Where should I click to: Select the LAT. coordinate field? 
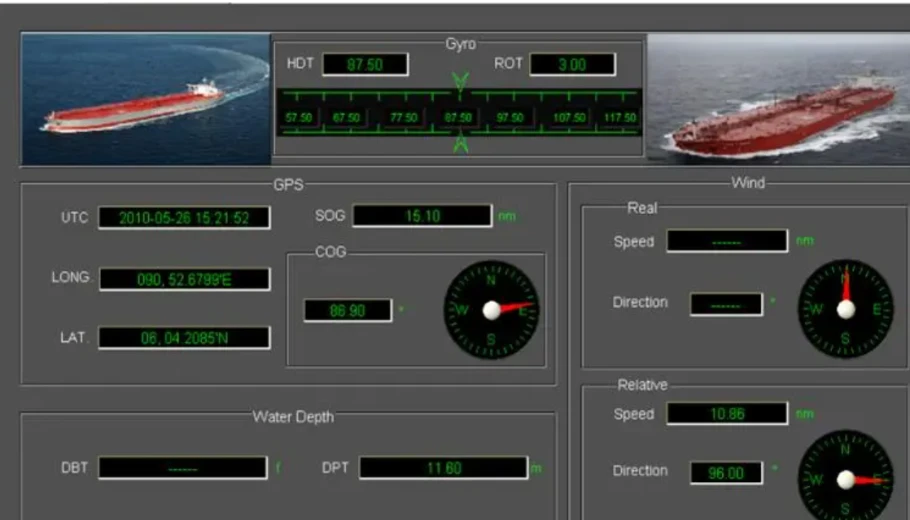tap(184, 338)
